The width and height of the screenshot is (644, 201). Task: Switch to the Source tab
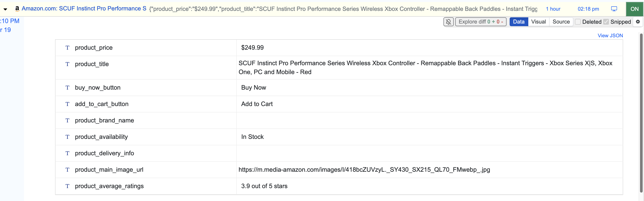(x=561, y=22)
